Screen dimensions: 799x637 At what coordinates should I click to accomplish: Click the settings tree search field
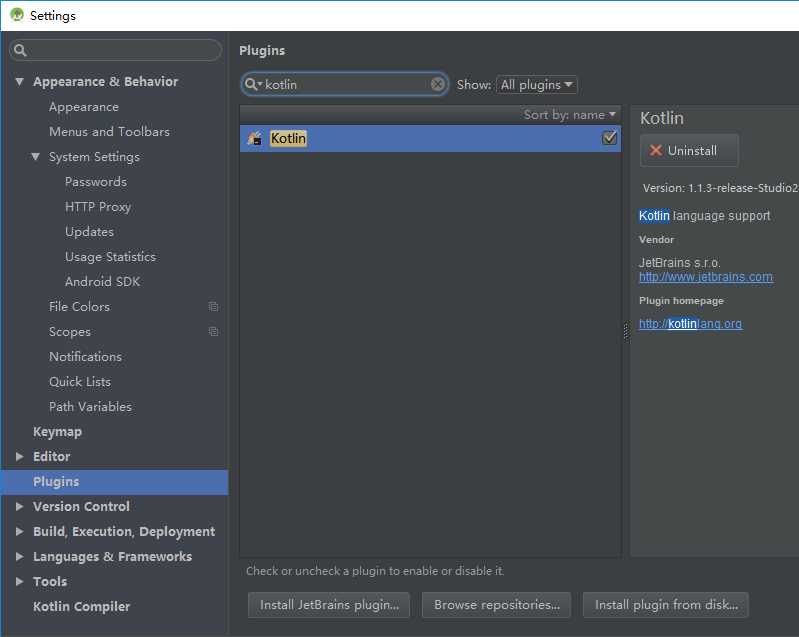[x=116, y=50]
